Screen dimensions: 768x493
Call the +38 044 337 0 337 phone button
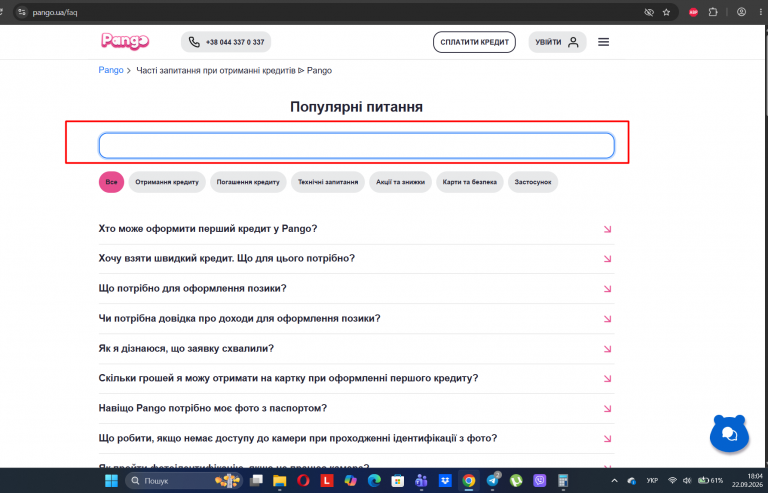tap(226, 42)
